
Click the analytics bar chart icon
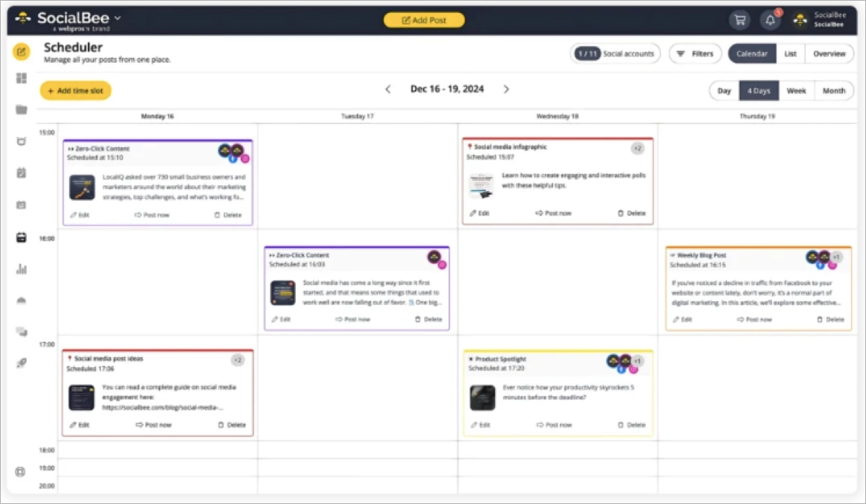click(21, 268)
